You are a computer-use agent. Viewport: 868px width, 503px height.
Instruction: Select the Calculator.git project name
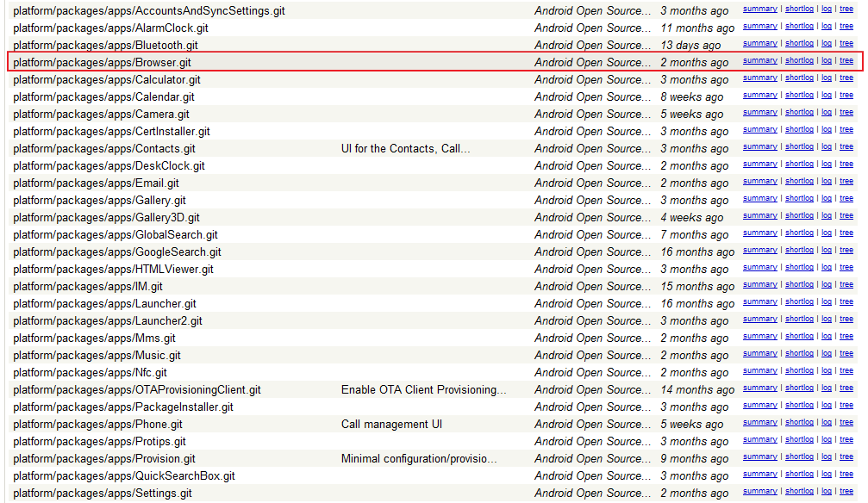(x=107, y=80)
